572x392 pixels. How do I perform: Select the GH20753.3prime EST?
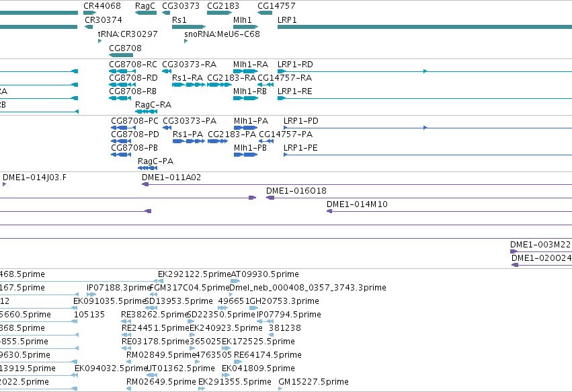point(253,308)
